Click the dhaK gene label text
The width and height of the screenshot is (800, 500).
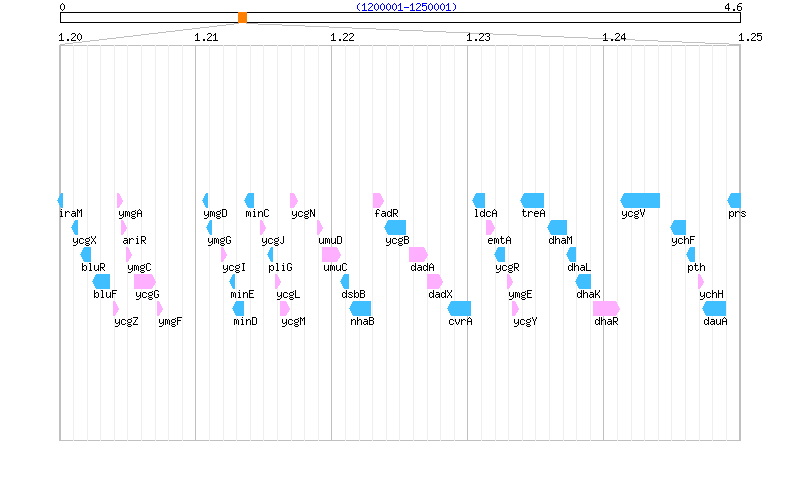click(x=588, y=294)
